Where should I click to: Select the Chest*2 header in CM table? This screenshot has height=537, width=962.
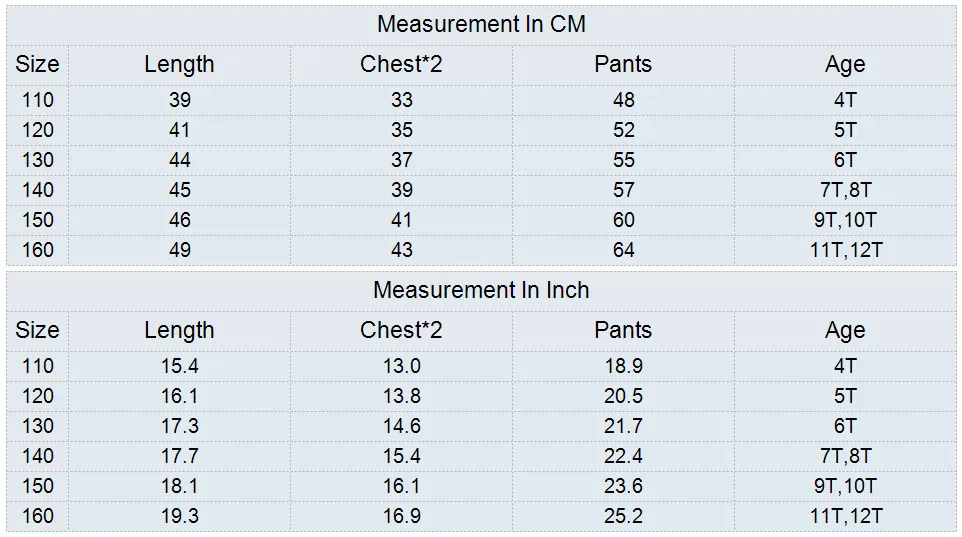(x=401, y=64)
